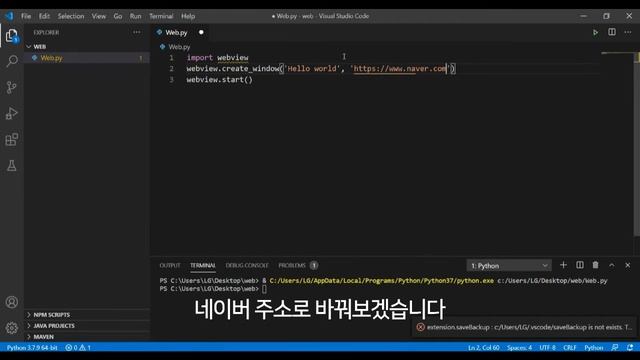Click the error icon in the notification
640x360 pixels.
tap(420, 327)
